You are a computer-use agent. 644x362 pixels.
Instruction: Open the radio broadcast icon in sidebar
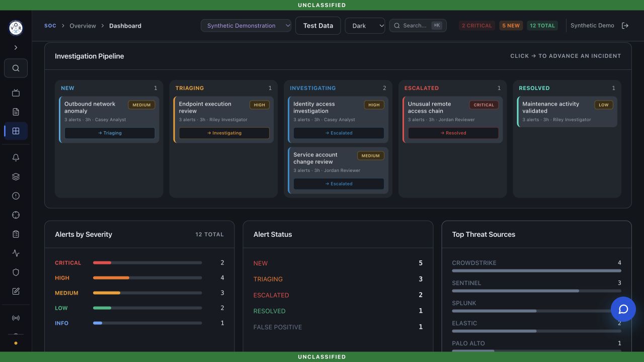(16, 318)
